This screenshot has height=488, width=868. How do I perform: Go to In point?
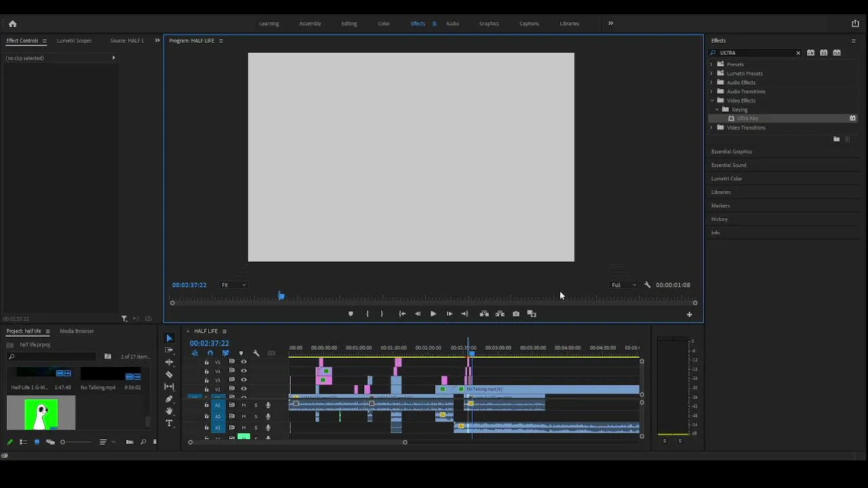[402, 314]
